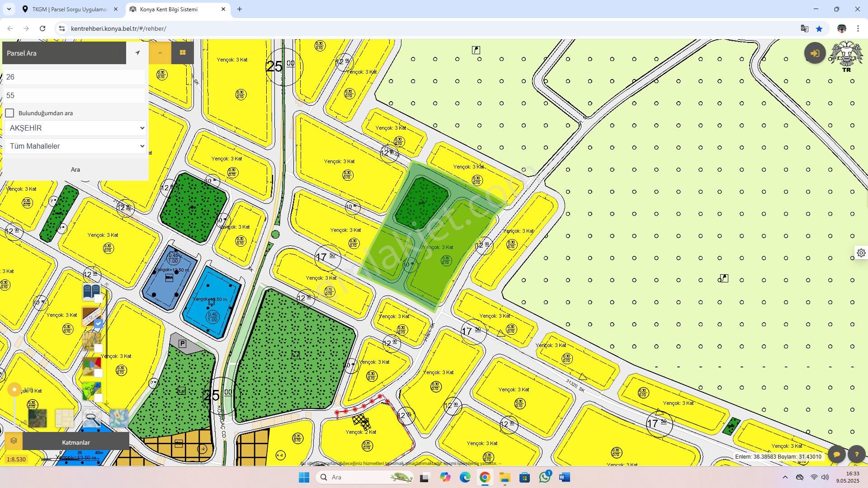Click the Parsel Ara panel header
The height and width of the screenshot is (488, 868).
64,53
